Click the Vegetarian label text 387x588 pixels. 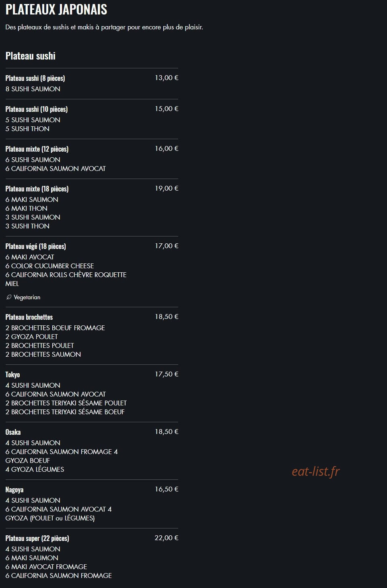(x=27, y=297)
